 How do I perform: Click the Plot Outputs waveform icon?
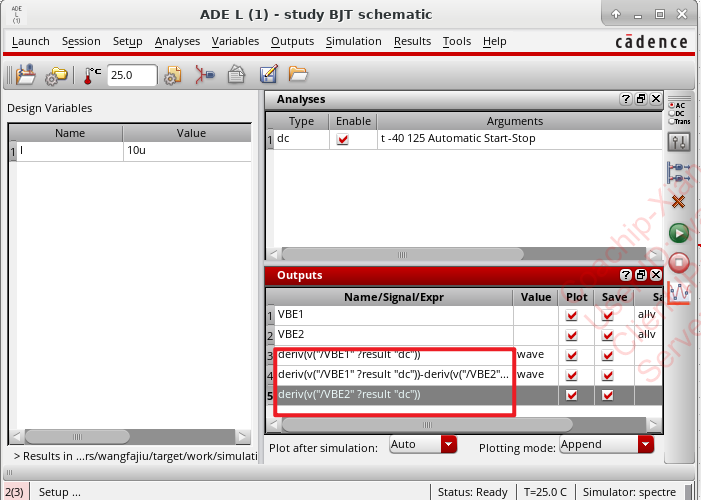[679, 292]
